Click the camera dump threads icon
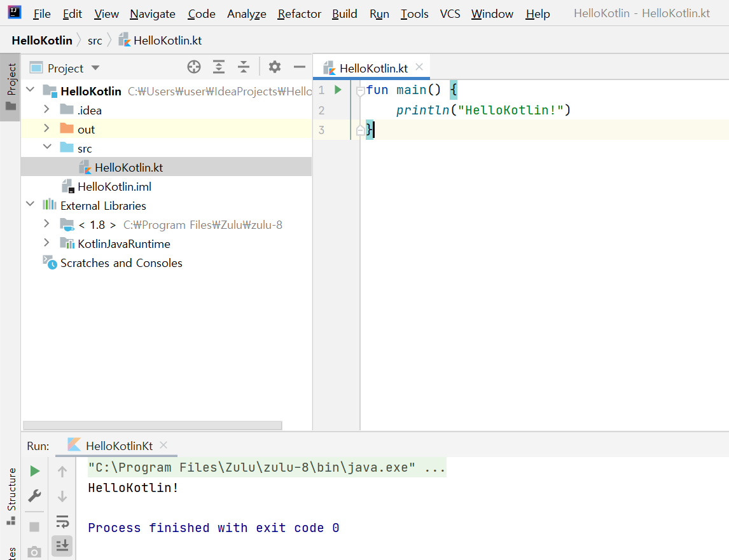 [34, 552]
